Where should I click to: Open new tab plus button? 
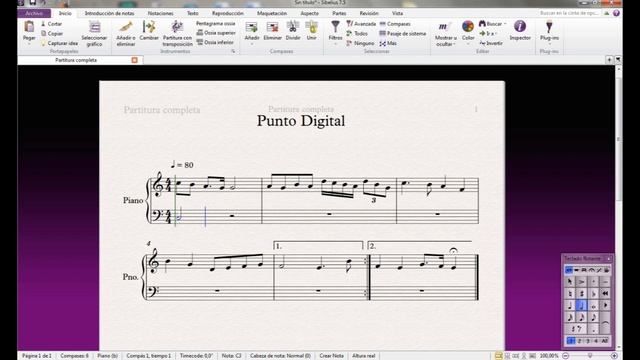(x=609, y=60)
